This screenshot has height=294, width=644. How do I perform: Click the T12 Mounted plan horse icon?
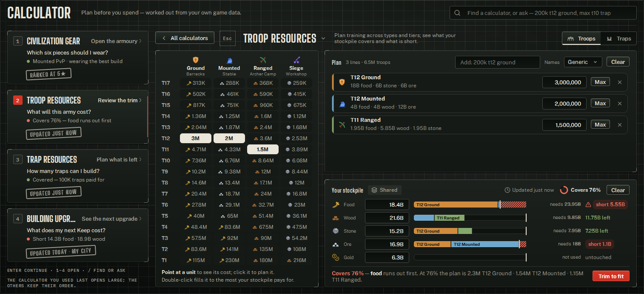click(342, 104)
